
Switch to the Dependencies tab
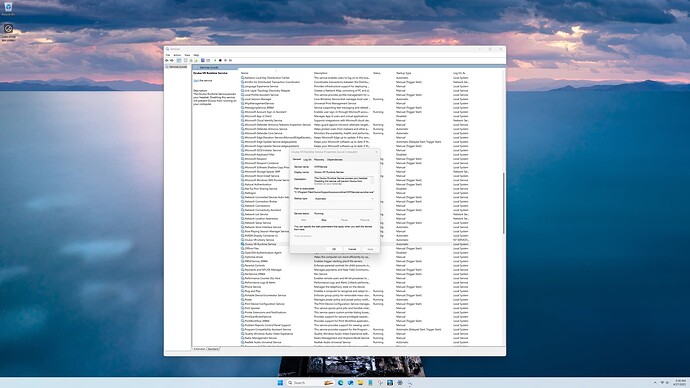point(335,160)
